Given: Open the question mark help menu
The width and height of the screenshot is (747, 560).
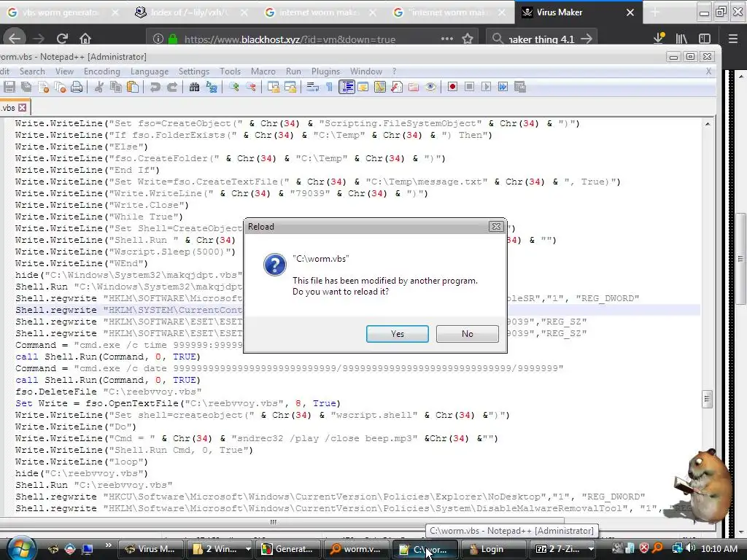Looking at the screenshot, I should [394, 71].
